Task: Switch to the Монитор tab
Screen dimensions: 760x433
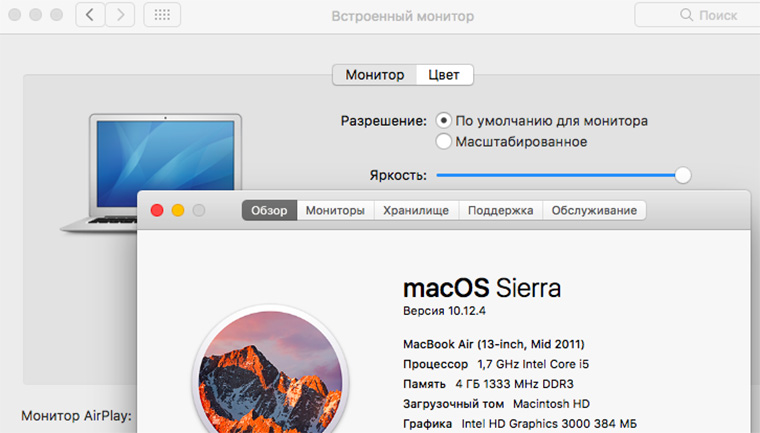Action: point(375,75)
